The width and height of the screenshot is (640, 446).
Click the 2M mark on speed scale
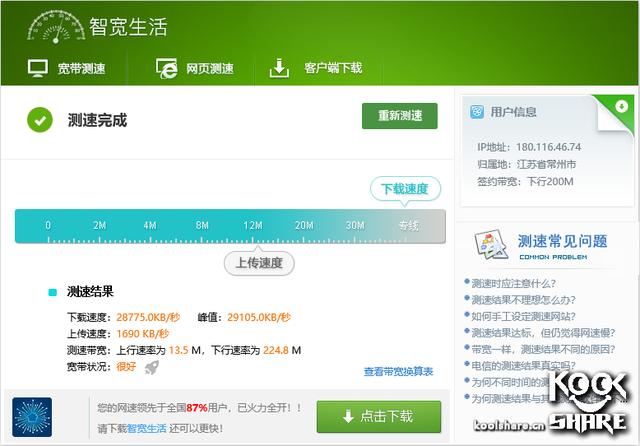pos(99,226)
